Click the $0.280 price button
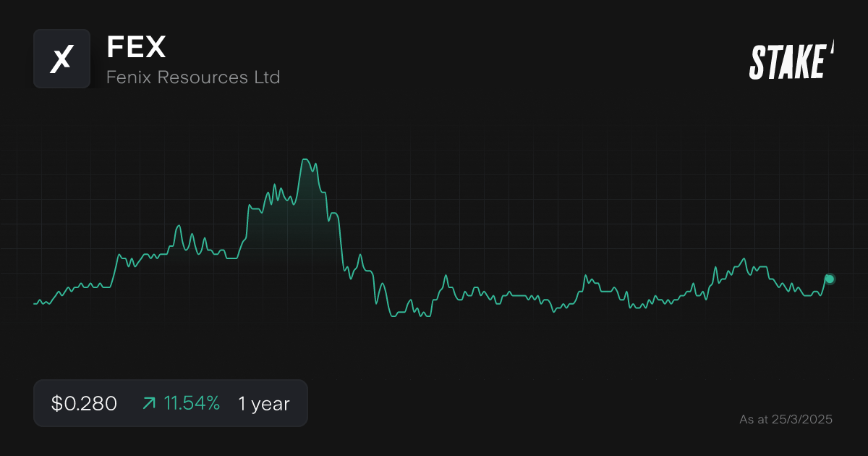Screen dimensions: 868x456 point(82,403)
